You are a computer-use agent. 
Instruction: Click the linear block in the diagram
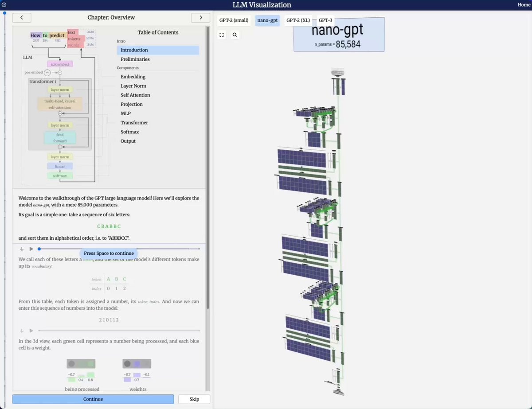[x=60, y=167]
